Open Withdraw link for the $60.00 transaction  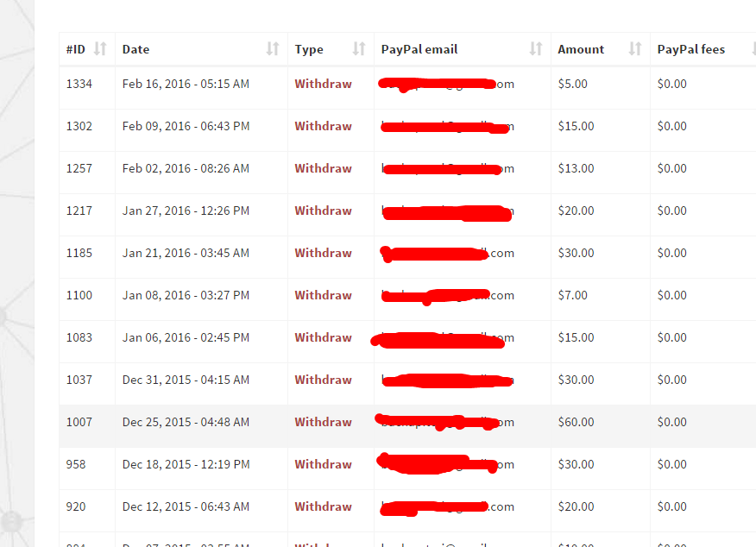tap(323, 422)
